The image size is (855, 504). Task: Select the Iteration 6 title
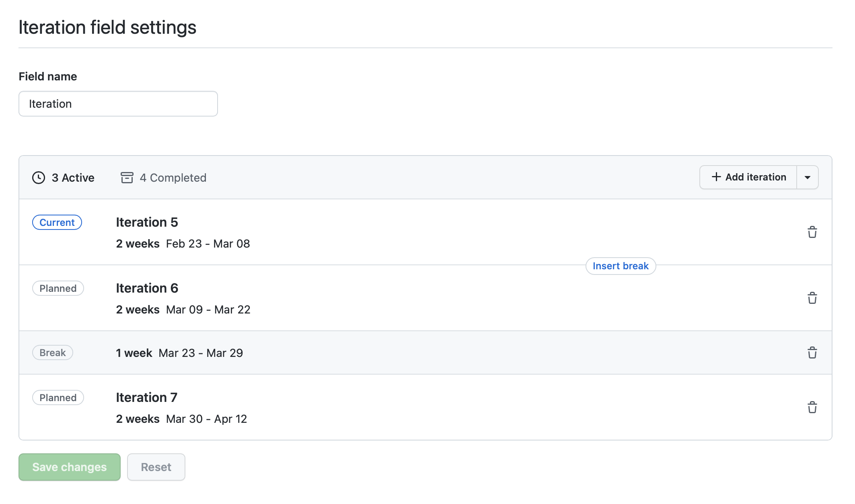[147, 288]
